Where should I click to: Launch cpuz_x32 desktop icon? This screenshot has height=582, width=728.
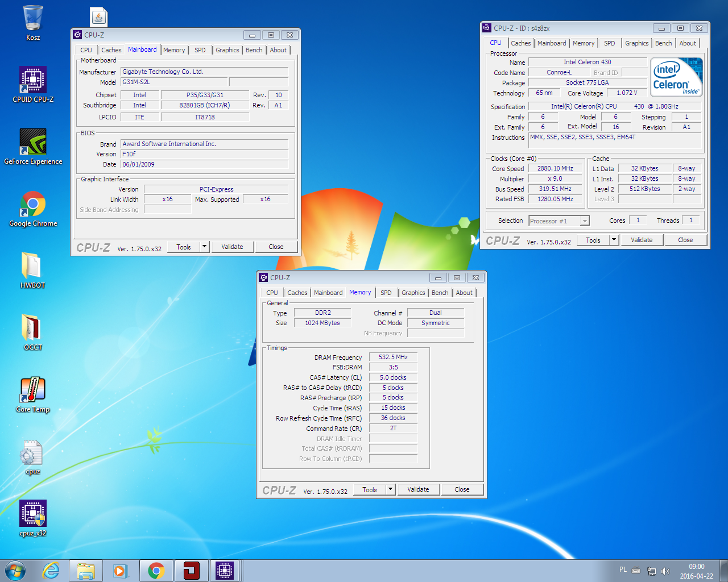pyautogui.click(x=33, y=518)
